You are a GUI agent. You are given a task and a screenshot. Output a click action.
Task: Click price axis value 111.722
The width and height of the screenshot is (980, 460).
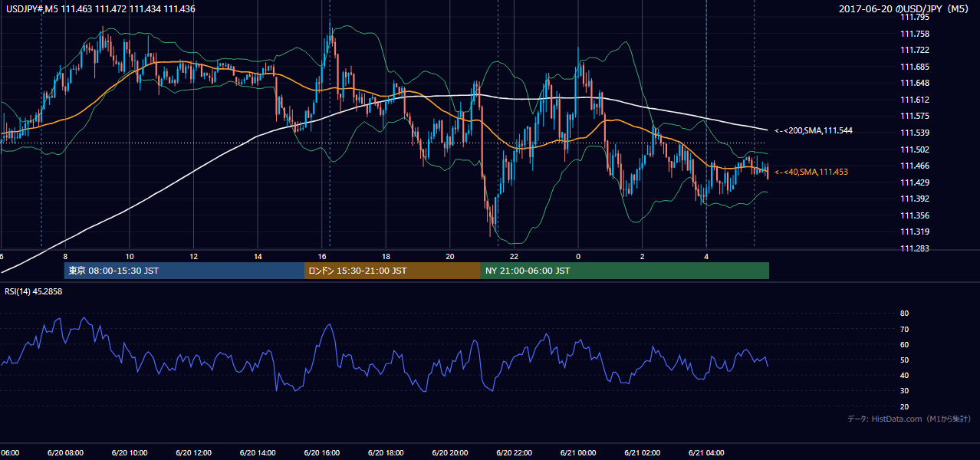(x=914, y=50)
